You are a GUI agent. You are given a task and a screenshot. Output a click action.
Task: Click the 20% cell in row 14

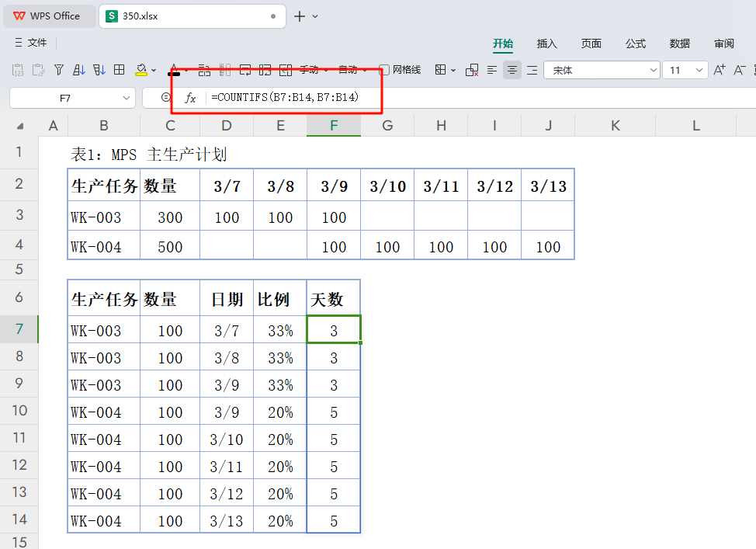point(280,520)
